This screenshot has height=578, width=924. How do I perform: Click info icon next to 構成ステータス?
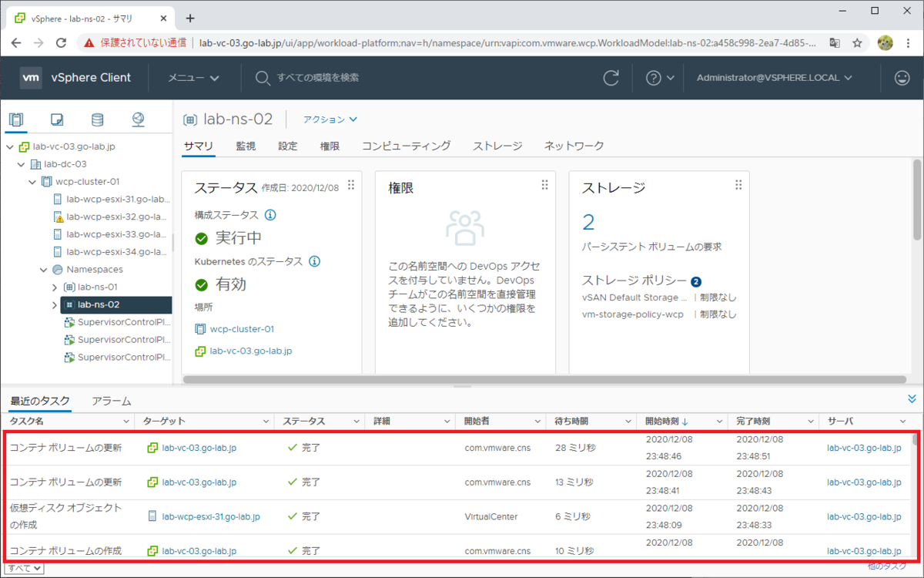click(270, 215)
